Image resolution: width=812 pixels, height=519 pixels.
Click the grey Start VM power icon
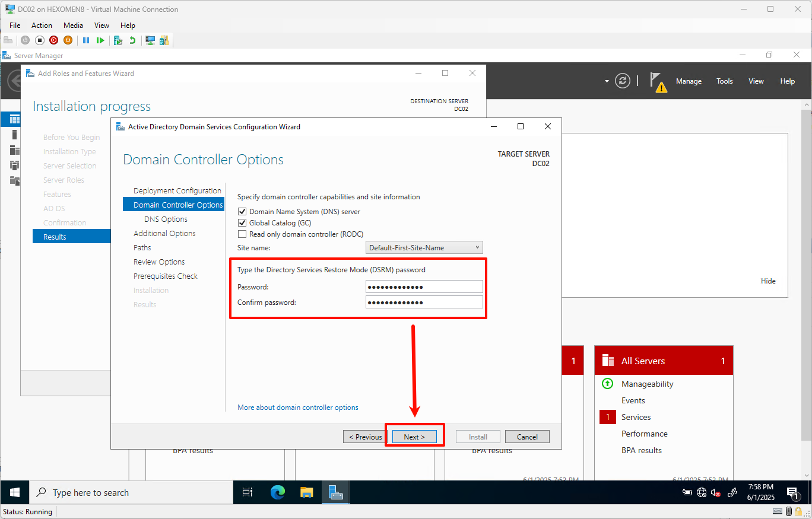(x=25, y=40)
